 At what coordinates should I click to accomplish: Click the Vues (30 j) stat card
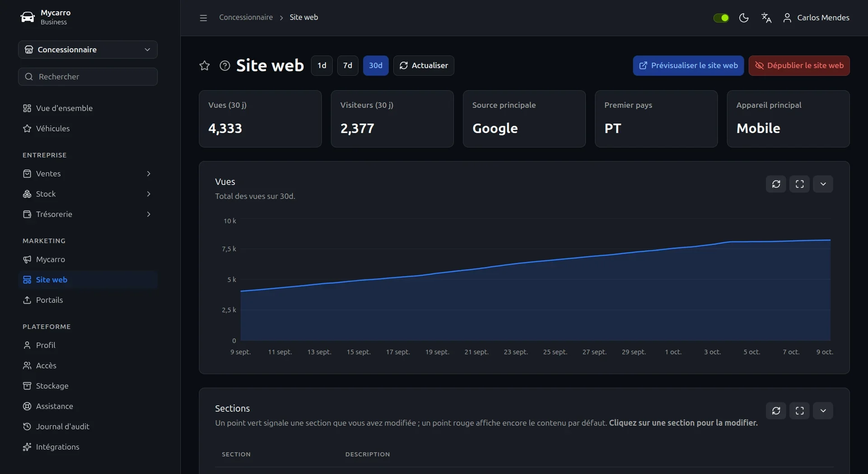point(260,119)
